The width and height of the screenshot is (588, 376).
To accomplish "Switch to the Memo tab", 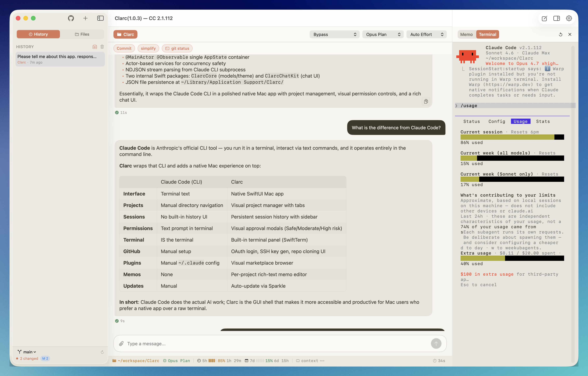I will 466,34.
